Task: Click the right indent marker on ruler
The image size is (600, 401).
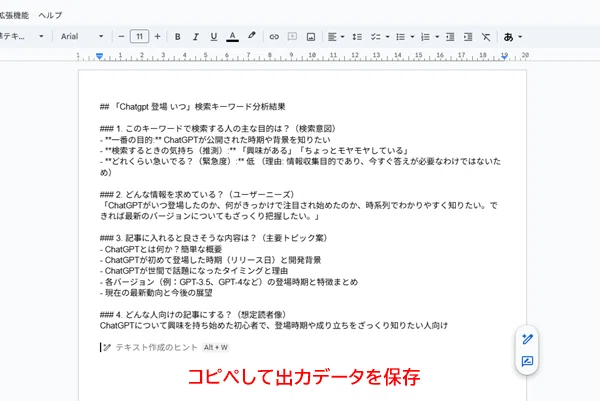Action: click(x=505, y=57)
